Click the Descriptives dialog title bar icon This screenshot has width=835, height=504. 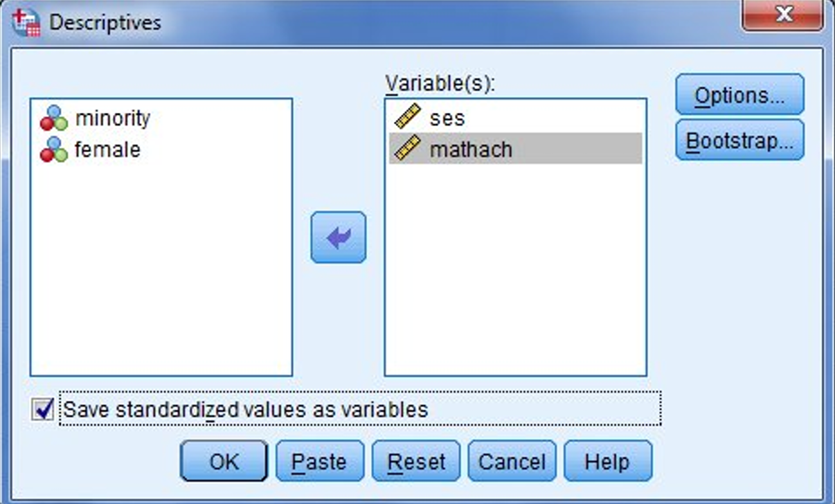(x=27, y=22)
